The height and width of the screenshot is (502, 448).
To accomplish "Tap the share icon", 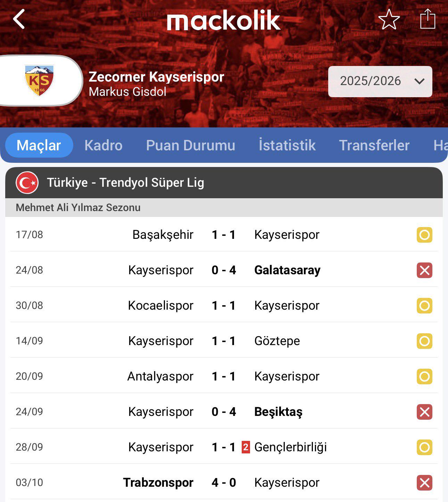I will click(x=428, y=19).
